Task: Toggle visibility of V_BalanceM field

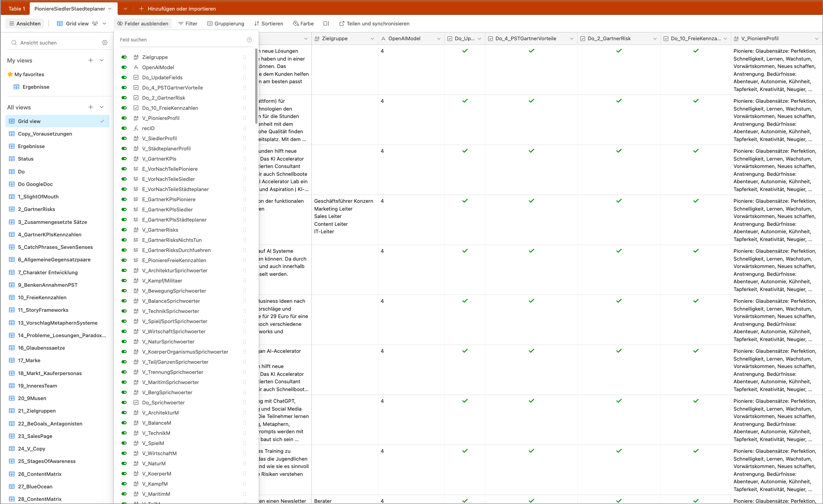Action: (x=124, y=423)
